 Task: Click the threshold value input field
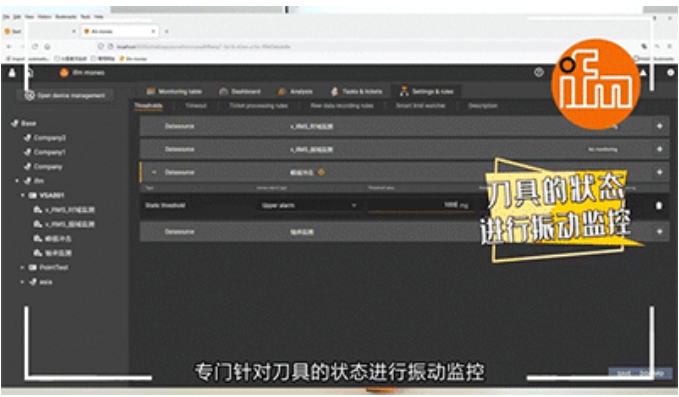click(x=419, y=205)
